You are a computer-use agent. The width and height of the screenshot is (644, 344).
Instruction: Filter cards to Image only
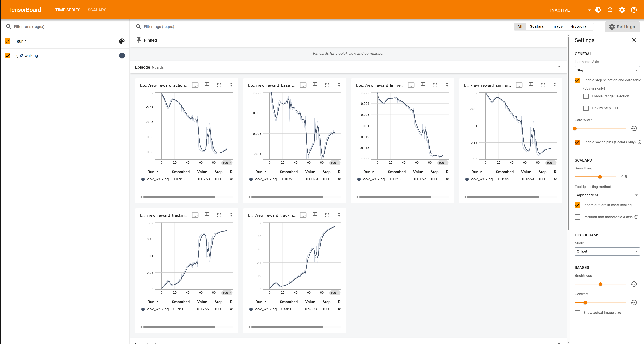click(557, 26)
